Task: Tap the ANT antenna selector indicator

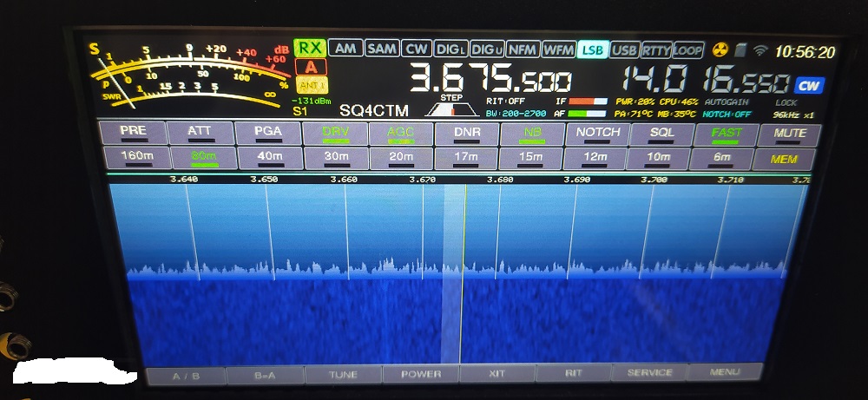Action: (311, 85)
